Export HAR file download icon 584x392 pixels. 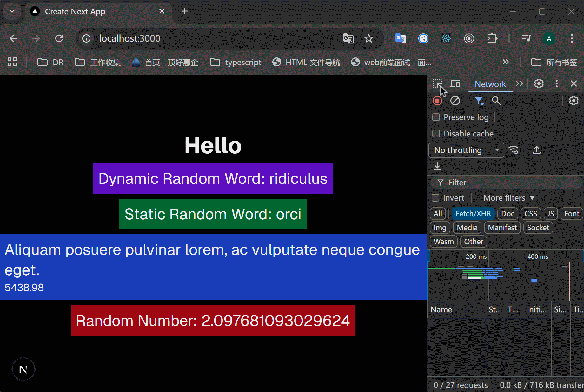click(437, 166)
